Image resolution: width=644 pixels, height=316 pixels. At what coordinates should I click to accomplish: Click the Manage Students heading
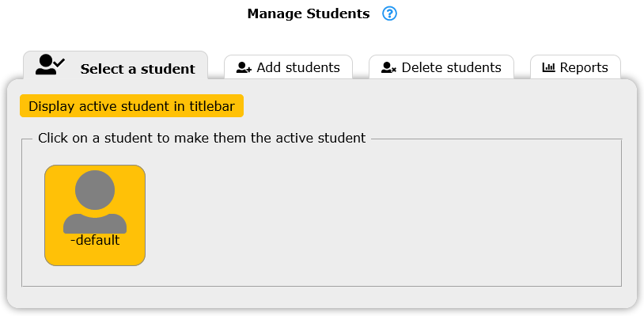click(x=309, y=14)
